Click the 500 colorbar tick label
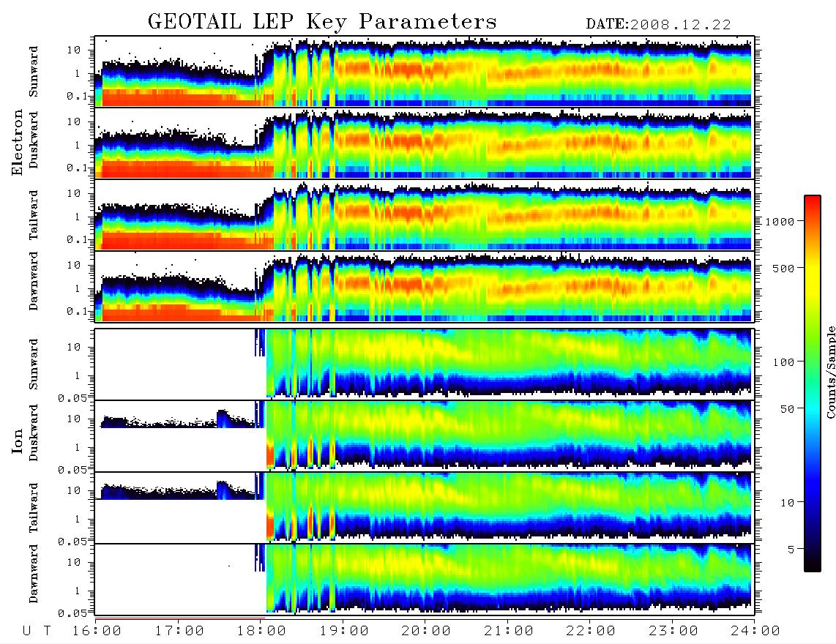Image resolution: width=836 pixels, height=644 pixels. (783, 268)
